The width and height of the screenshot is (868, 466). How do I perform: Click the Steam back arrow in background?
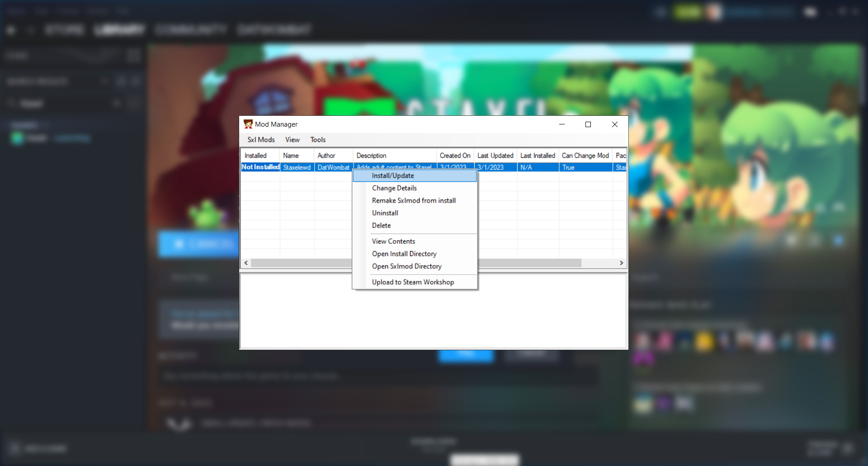pyautogui.click(x=11, y=30)
